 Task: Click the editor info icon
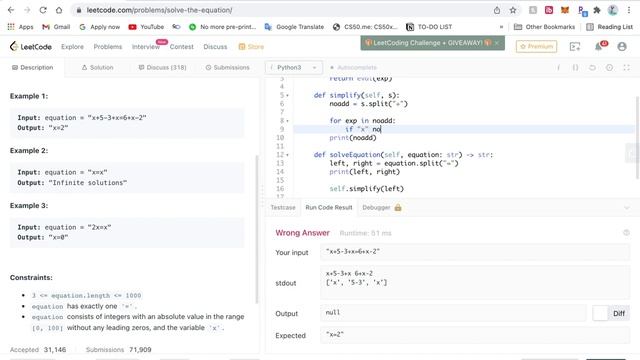click(558, 67)
